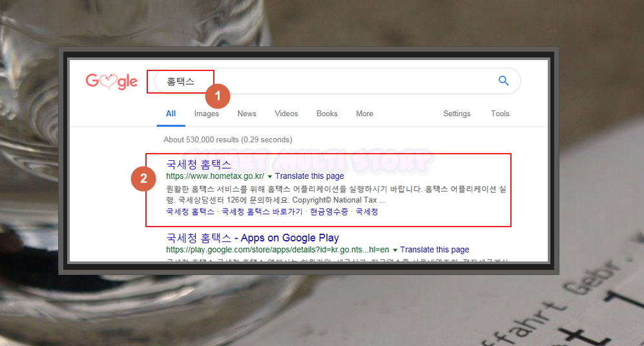
Task: Open the News tab
Action: [x=247, y=114]
